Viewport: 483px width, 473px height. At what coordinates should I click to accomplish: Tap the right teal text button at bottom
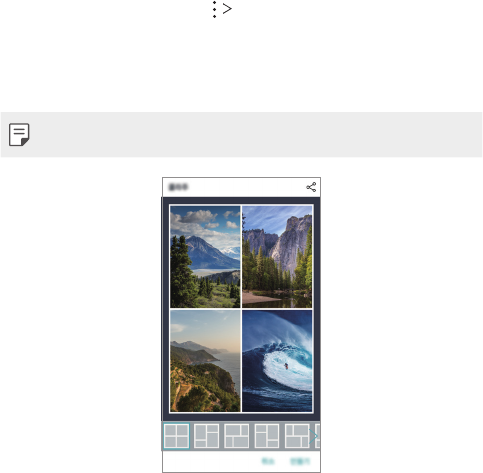[300, 461]
